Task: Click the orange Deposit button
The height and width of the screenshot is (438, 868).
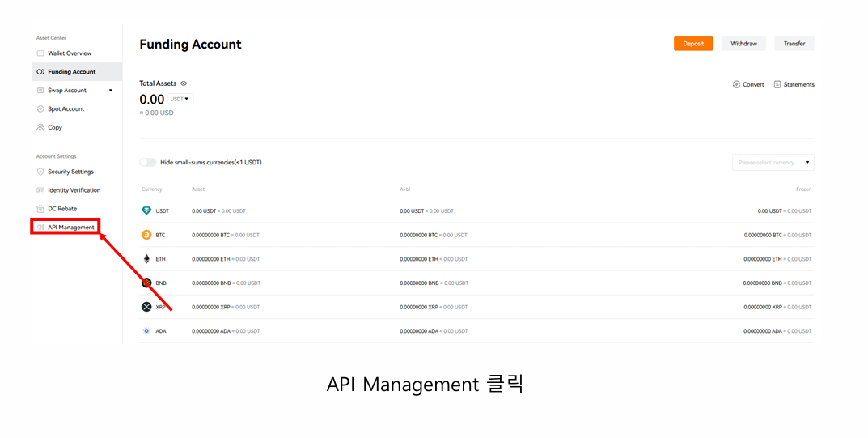Action: coord(693,44)
